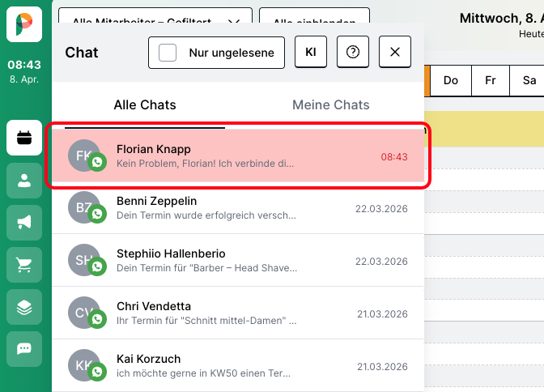544x392 pixels.
Task: Open the marketing megaphone icon in sidebar
Action: 24,223
